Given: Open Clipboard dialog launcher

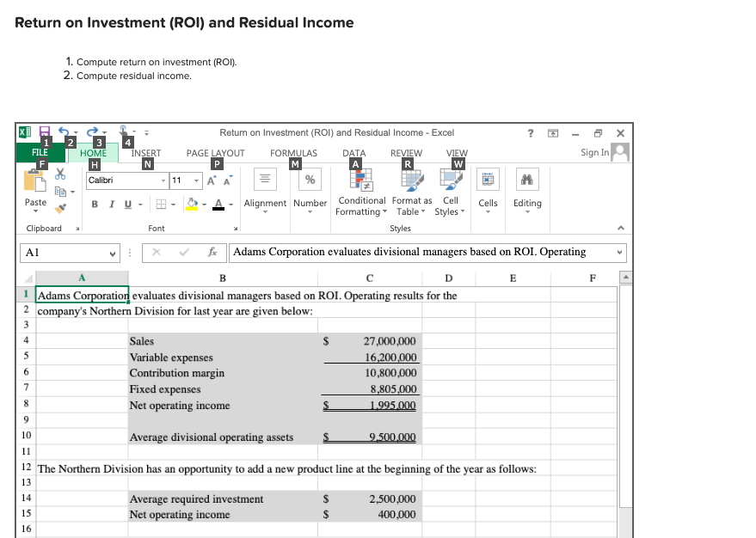Looking at the screenshot, I should tap(77, 229).
